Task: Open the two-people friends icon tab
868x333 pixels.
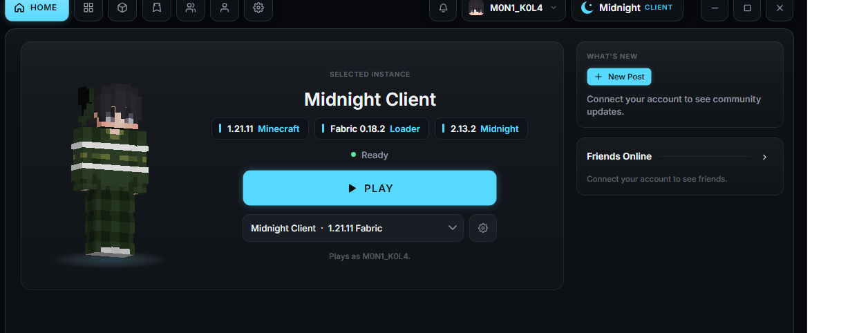Action: pyautogui.click(x=191, y=8)
